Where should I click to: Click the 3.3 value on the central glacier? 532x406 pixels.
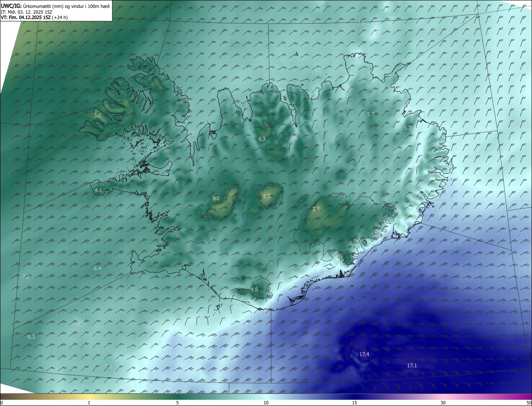pyautogui.click(x=266, y=196)
